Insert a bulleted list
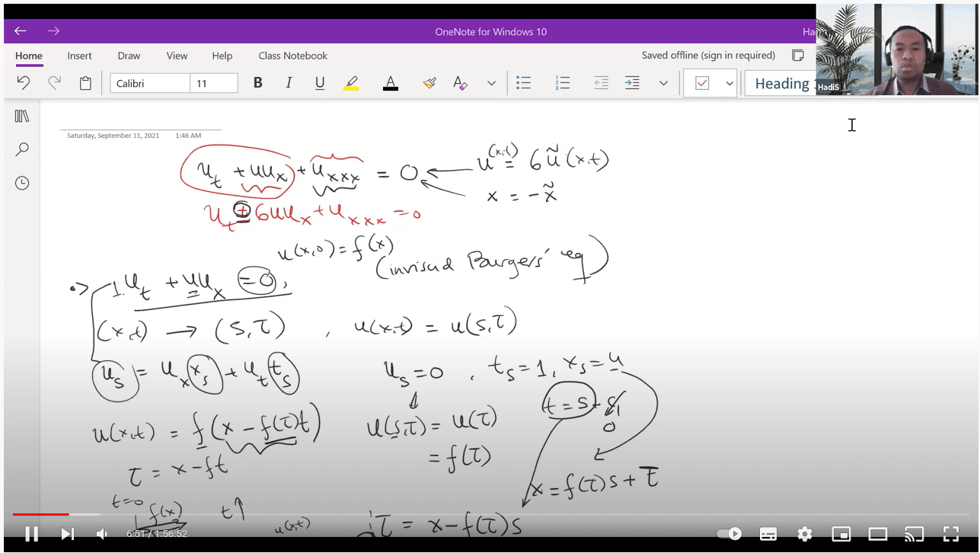The height and width of the screenshot is (553, 980). point(523,83)
